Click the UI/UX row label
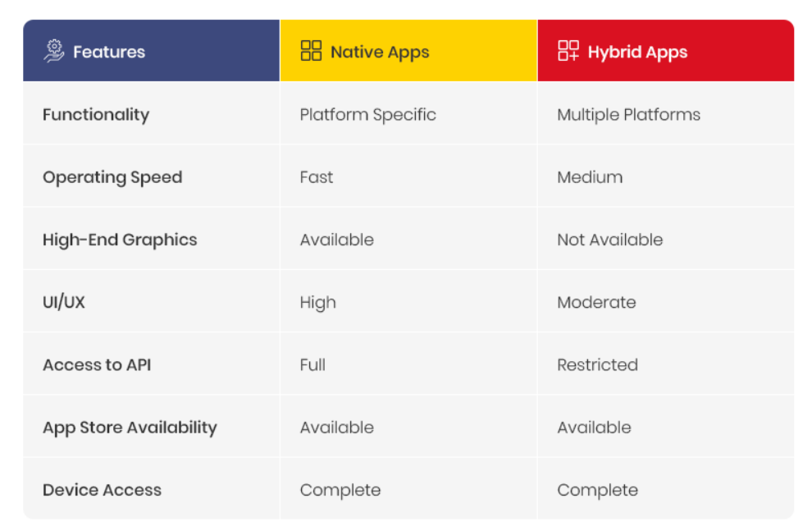The height and width of the screenshot is (526, 812). coord(64,302)
